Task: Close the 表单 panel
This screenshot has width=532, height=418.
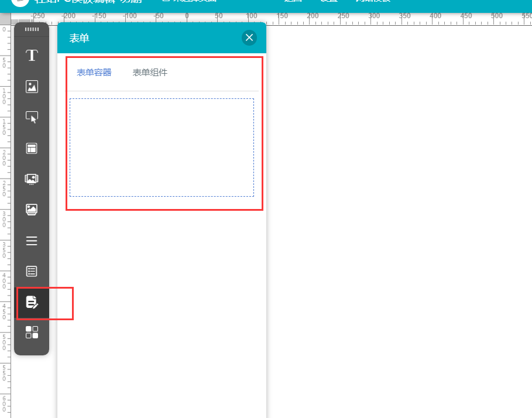Action: point(249,38)
